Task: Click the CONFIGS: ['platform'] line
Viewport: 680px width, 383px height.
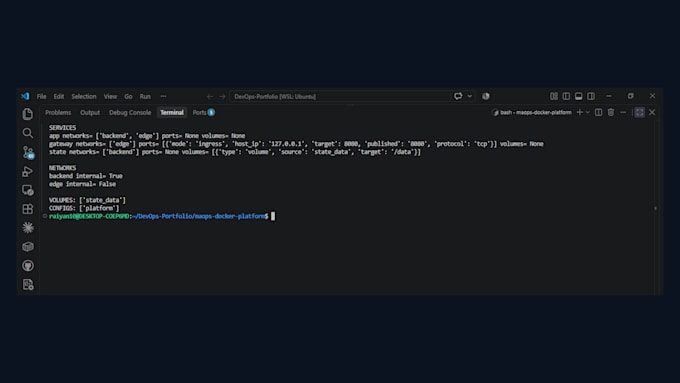Action: (84, 208)
